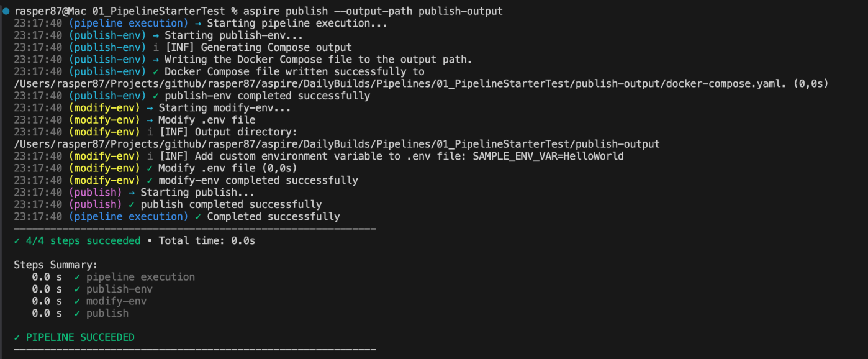
Task: Click the green checkmark beside 'PIPELINE SUCCEEDED'
Action: click(17, 337)
